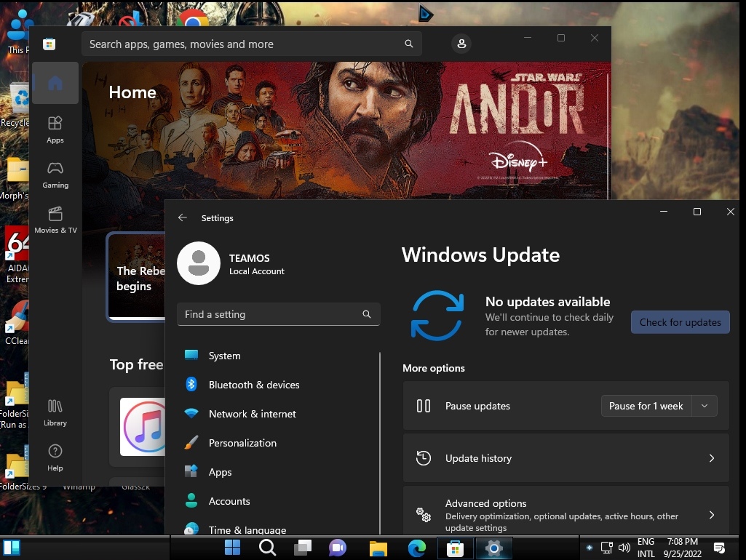
Task: Select Personalization in Settings sidebar
Action: click(242, 443)
